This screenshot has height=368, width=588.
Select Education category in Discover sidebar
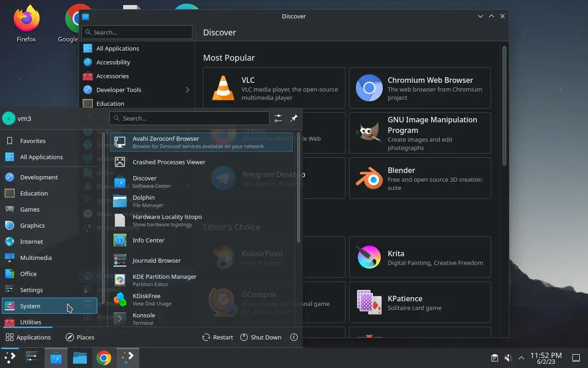pyautogui.click(x=136, y=103)
